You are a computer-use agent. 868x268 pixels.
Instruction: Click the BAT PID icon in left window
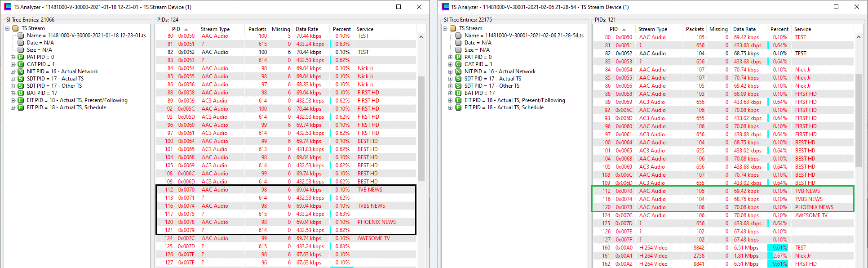click(21, 93)
